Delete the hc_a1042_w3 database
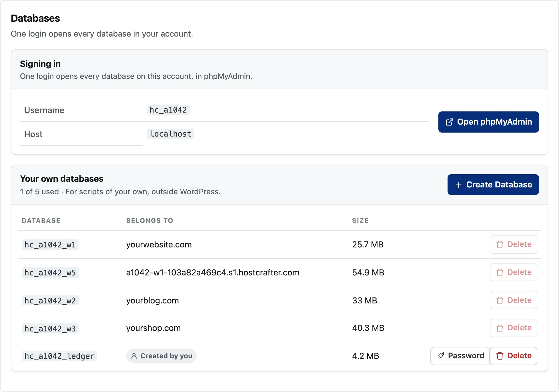Viewport: 559px width, 392px height. pos(513,328)
